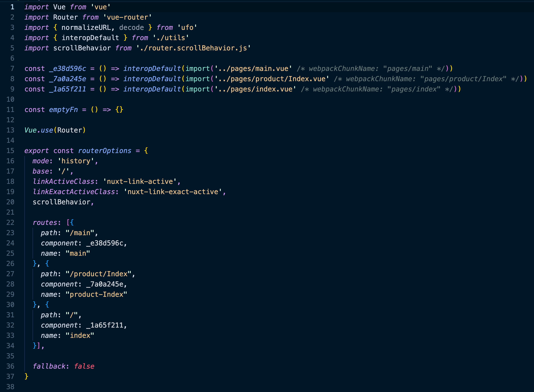Click the closing brace on line 37
Viewport: 534px width, 392px height.
(x=26, y=377)
